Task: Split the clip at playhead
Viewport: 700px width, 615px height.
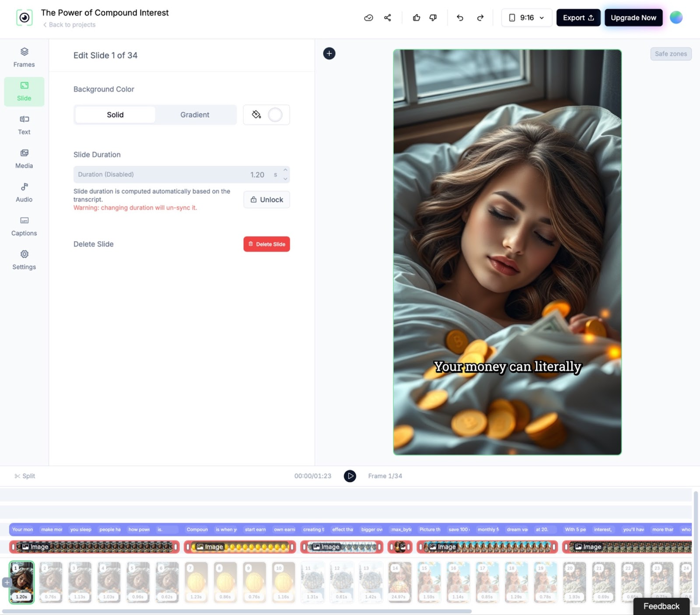Action: pyautogui.click(x=24, y=476)
